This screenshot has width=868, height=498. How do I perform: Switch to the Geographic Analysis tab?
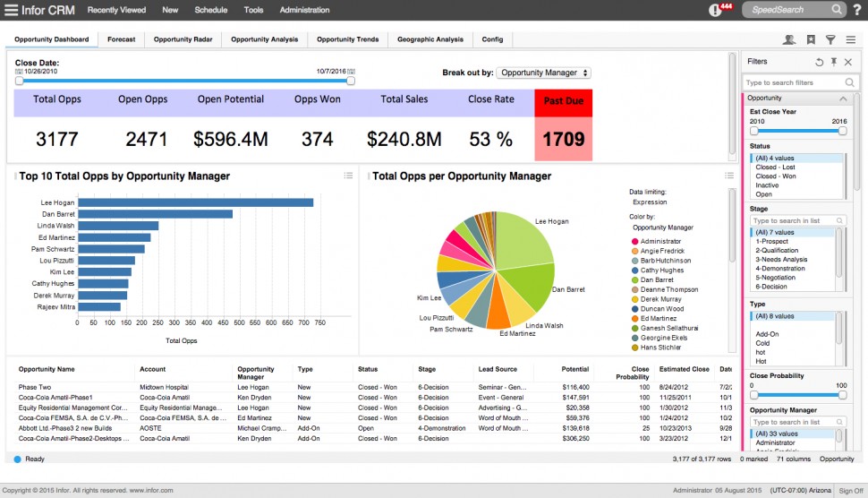pyautogui.click(x=430, y=39)
